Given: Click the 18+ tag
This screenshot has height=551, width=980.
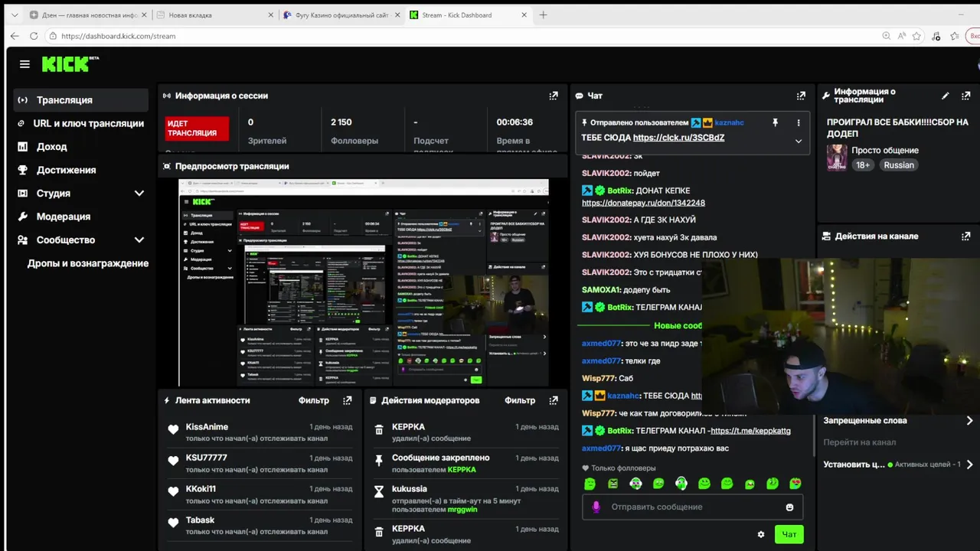Looking at the screenshot, I should tap(863, 165).
